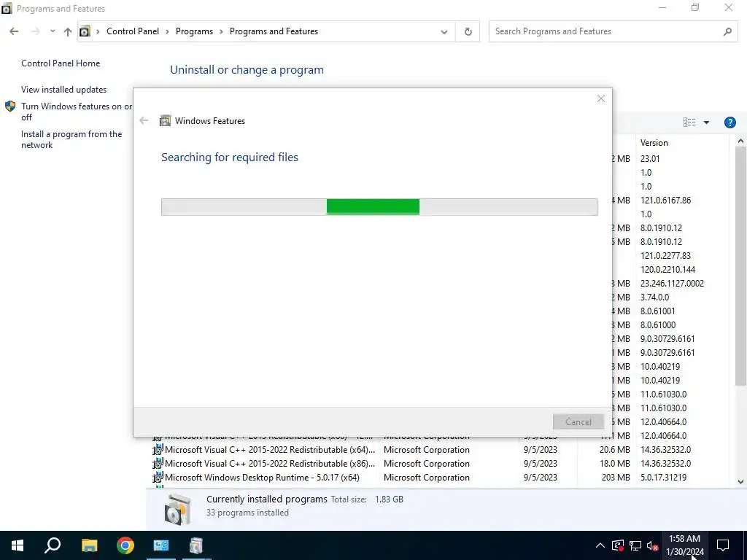This screenshot has height=560, width=747.
Task: Click Programs and Features window title icon
Action: (x=7, y=9)
